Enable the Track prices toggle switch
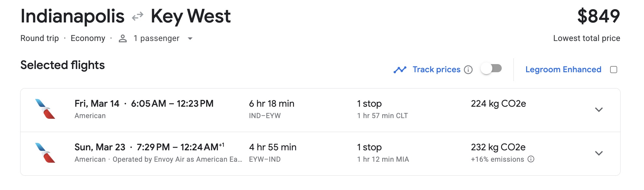644x190 pixels. point(491,69)
